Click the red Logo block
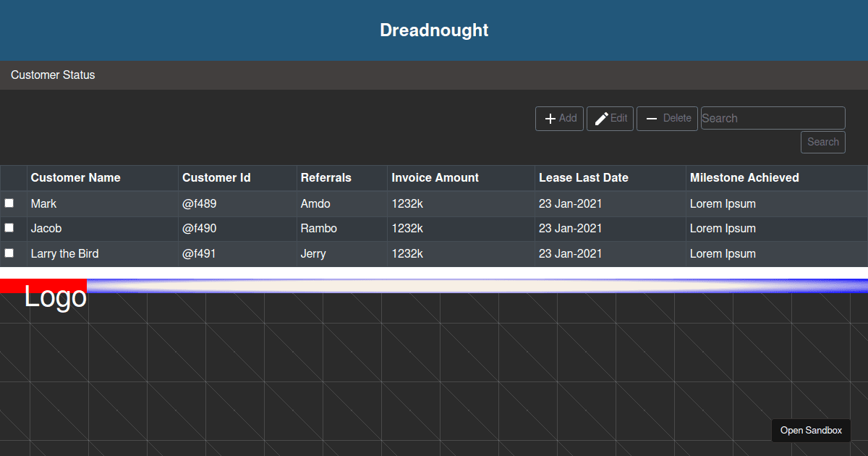Screen dimensions: 868x456 point(43,286)
